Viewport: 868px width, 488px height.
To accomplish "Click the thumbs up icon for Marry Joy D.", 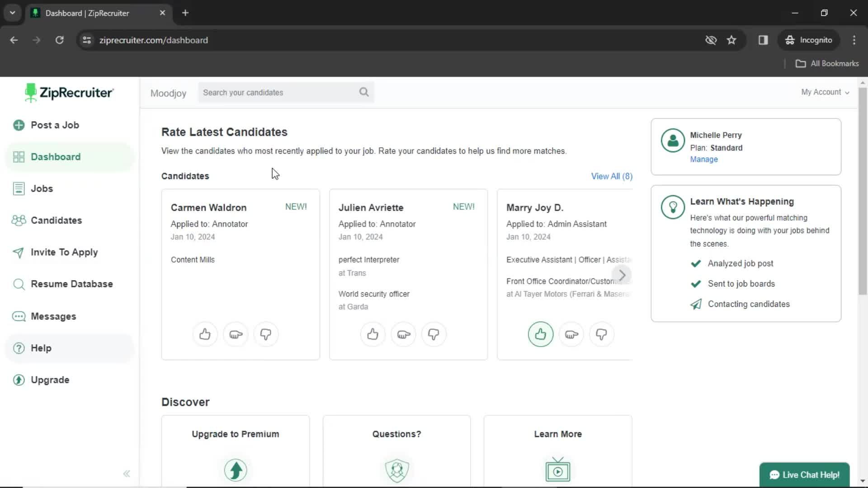I will [540, 334].
